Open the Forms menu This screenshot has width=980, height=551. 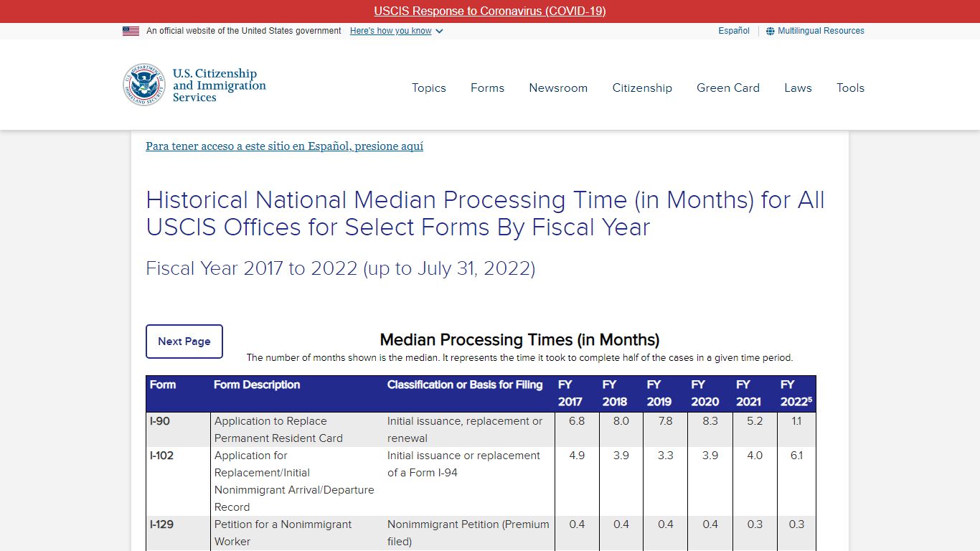coord(487,88)
